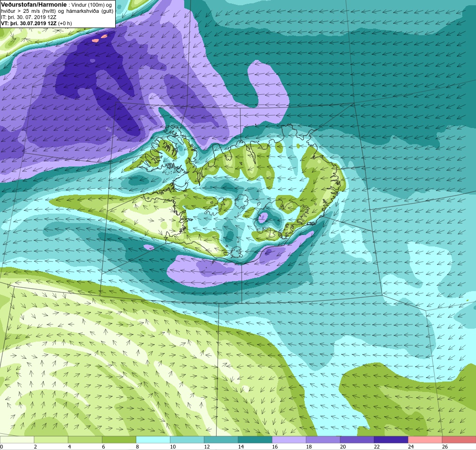The image size is (476, 450).
Task: Click the light purple swatch between 16 and 18
Action: [x=289, y=440]
